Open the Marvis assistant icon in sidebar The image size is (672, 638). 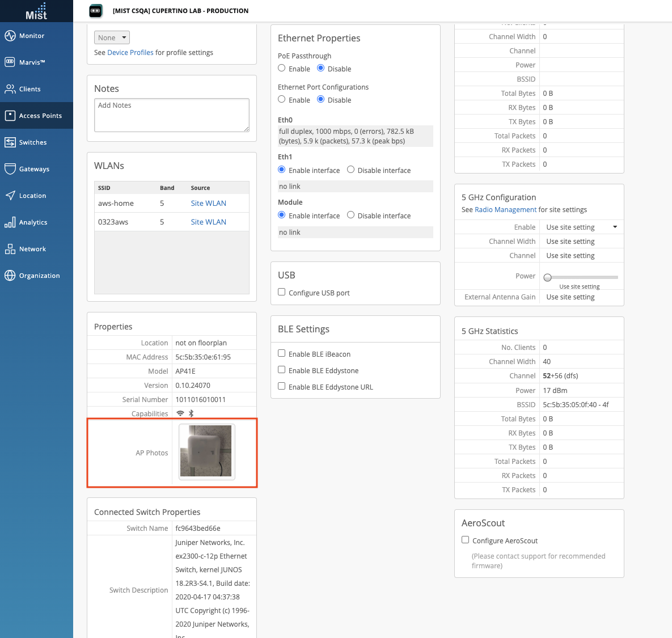pyautogui.click(x=10, y=62)
